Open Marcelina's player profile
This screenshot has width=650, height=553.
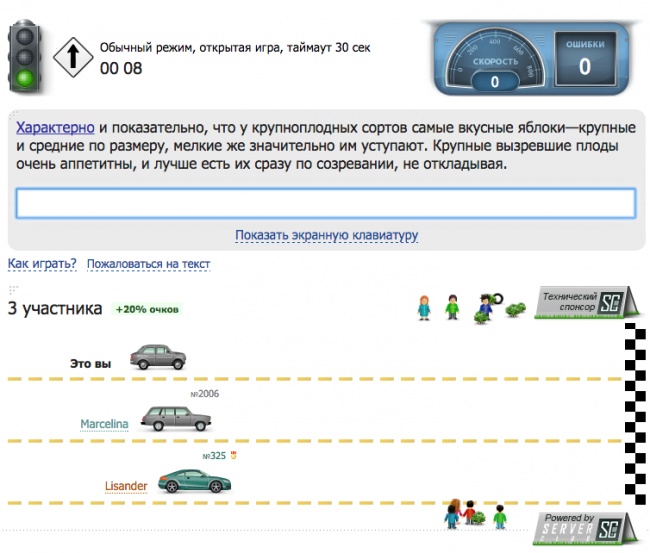tap(104, 423)
